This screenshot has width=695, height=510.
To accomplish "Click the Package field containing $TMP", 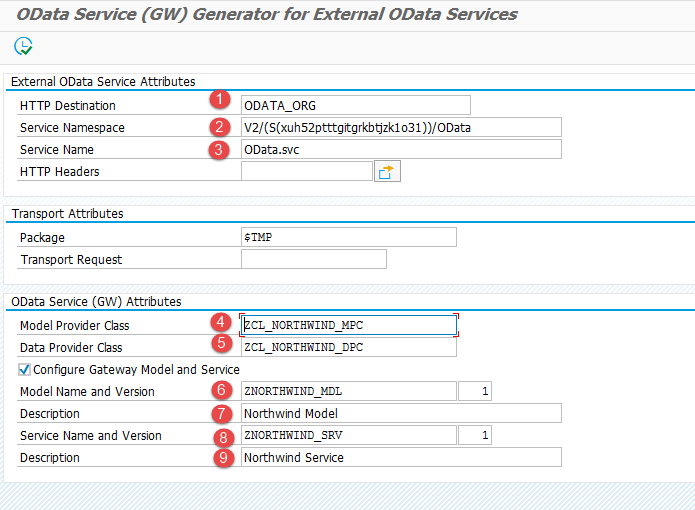I will coord(348,237).
